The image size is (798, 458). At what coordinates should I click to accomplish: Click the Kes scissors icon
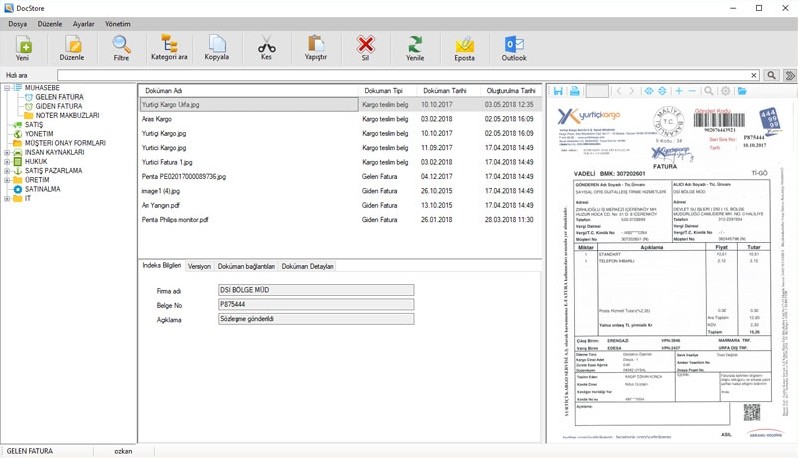click(266, 46)
